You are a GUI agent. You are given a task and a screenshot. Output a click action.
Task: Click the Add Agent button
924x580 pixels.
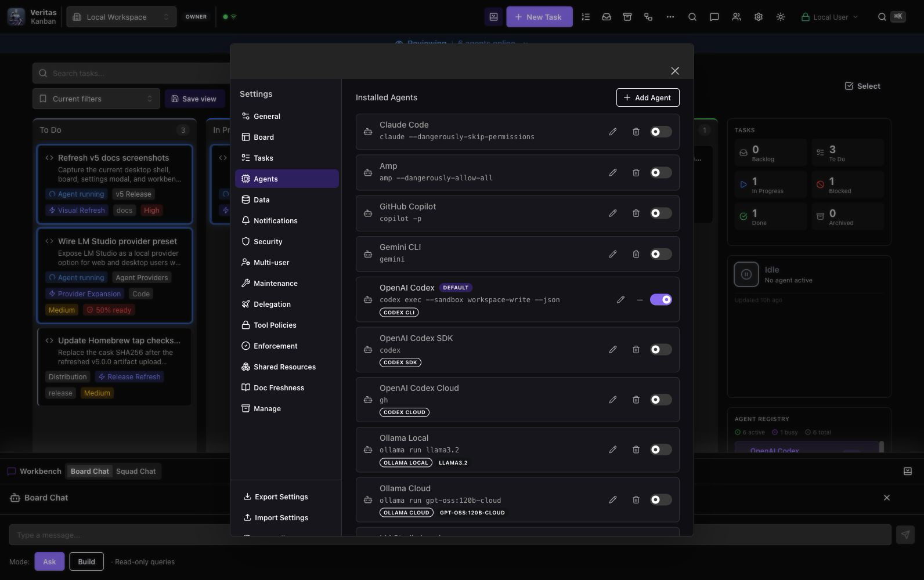(648, 97)
